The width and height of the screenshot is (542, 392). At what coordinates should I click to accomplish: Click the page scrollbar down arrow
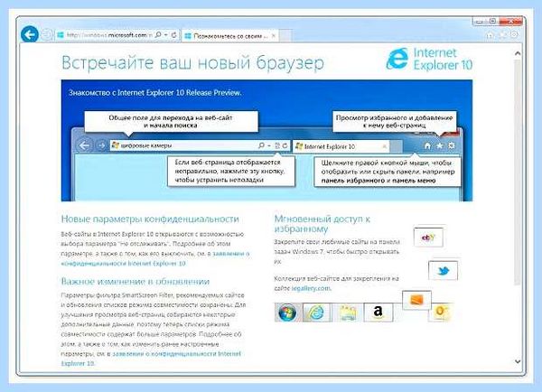click(518, 361)
